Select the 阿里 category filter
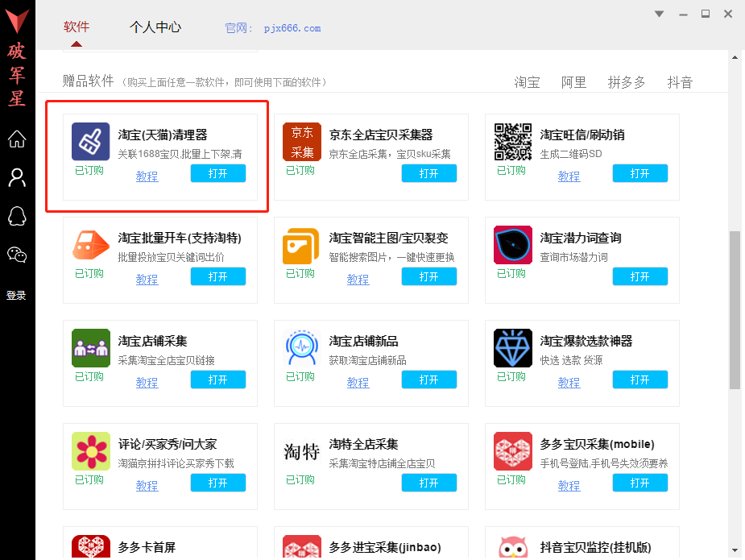The image size is (745, 560). click(x=573, y=82)
